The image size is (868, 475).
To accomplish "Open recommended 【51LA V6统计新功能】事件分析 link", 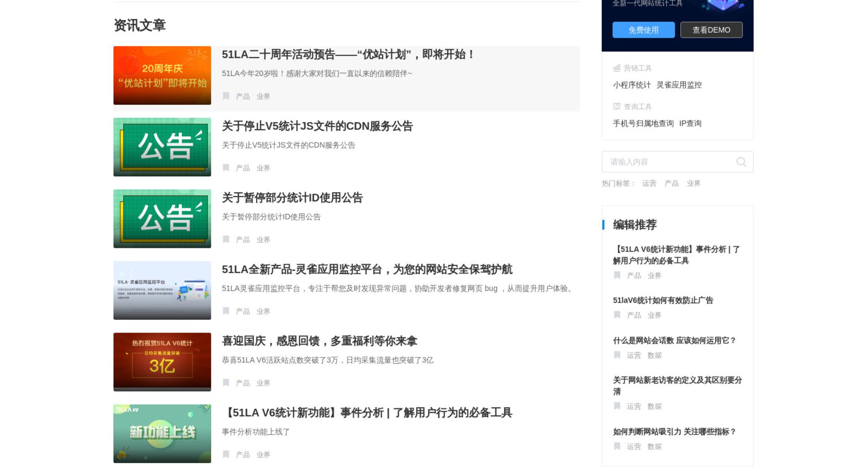I will tap(676, 255).
